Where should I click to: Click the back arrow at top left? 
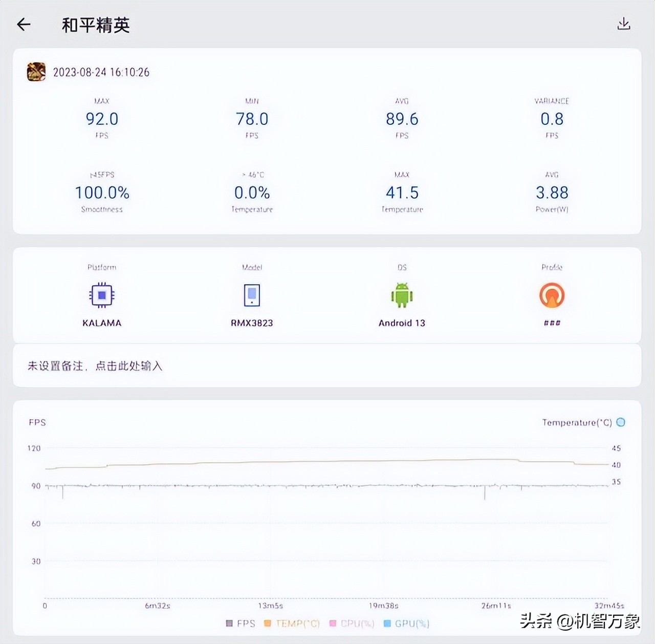coord(24,24)
